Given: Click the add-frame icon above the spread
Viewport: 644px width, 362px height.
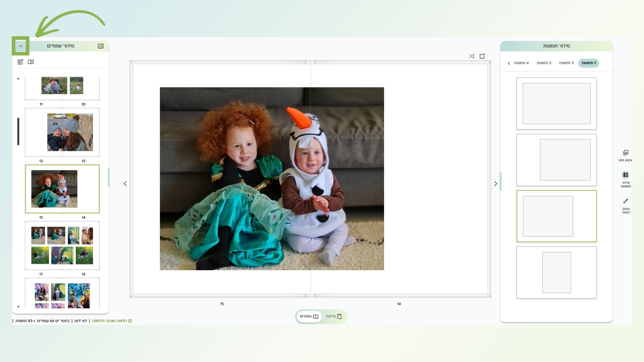Looking at the screenshot, I should pos(482,56).
